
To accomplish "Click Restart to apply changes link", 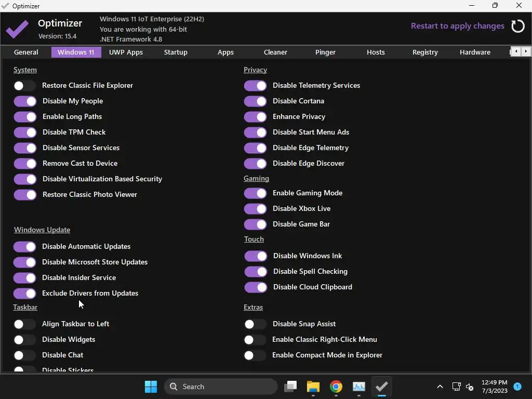I will (457, 26).
